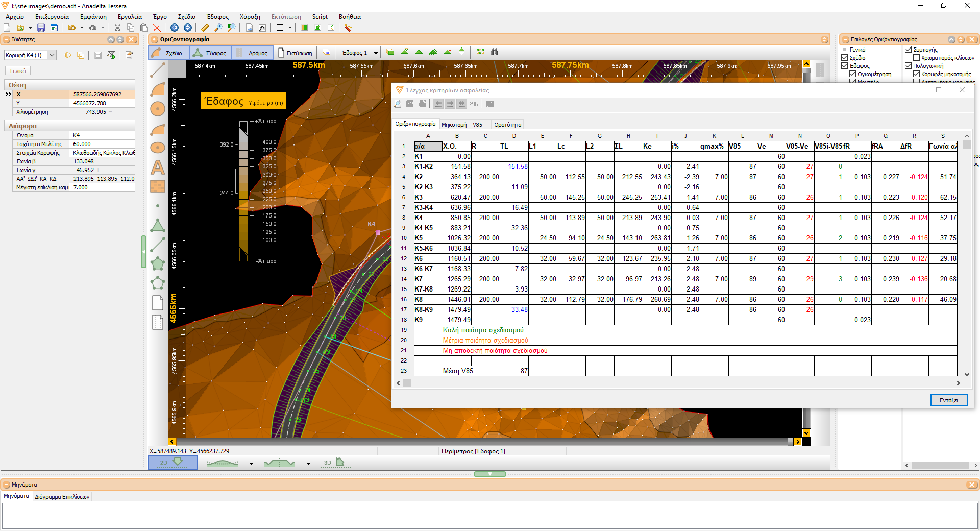Click the filter funnel icon in Properties panel
The width and height of the screenshot is (980, 531).
112,55
